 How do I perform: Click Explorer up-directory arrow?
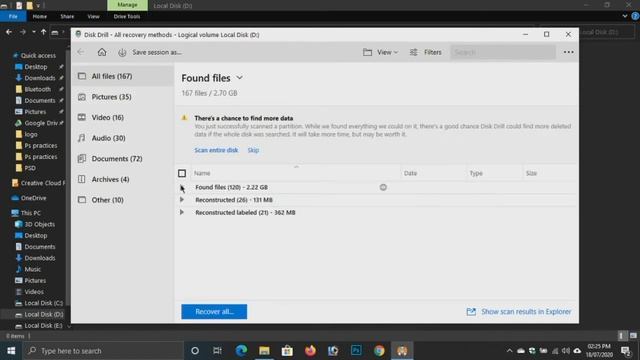[x=43, y=32]
